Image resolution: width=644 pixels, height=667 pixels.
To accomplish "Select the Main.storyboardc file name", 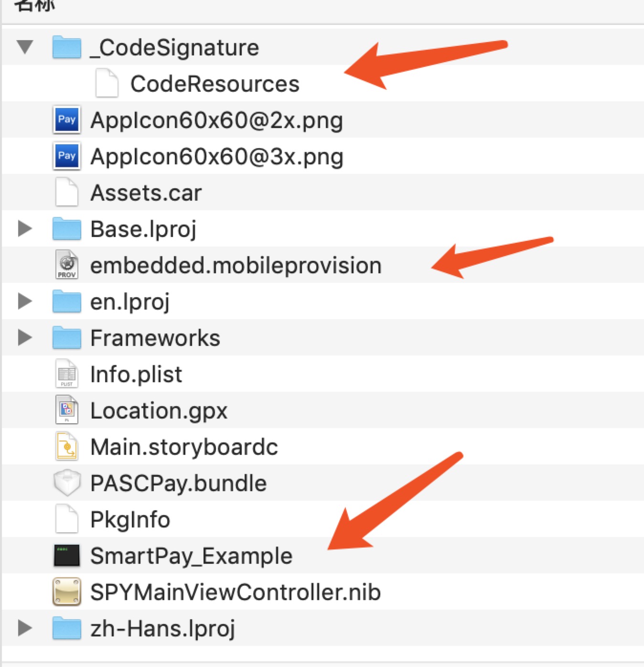I will point(184,447).
